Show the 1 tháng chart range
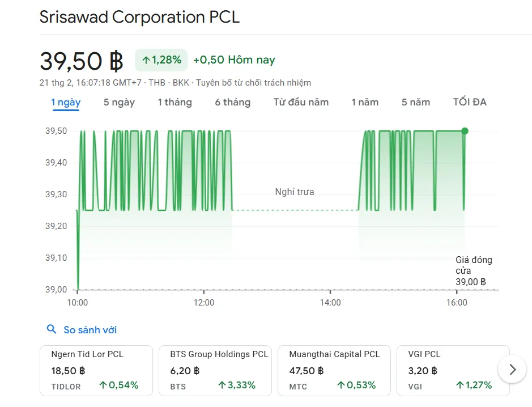532x407 pixels. [175, 103]
